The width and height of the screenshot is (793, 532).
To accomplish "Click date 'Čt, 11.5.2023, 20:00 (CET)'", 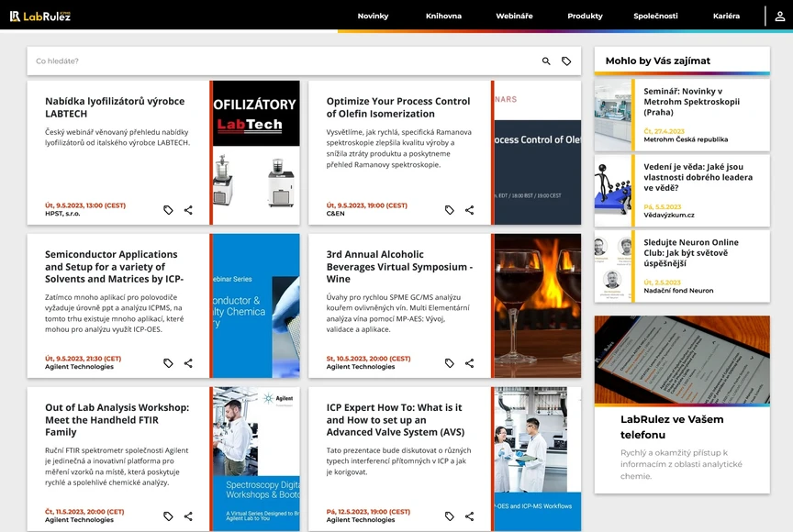I will pos(84,512).
